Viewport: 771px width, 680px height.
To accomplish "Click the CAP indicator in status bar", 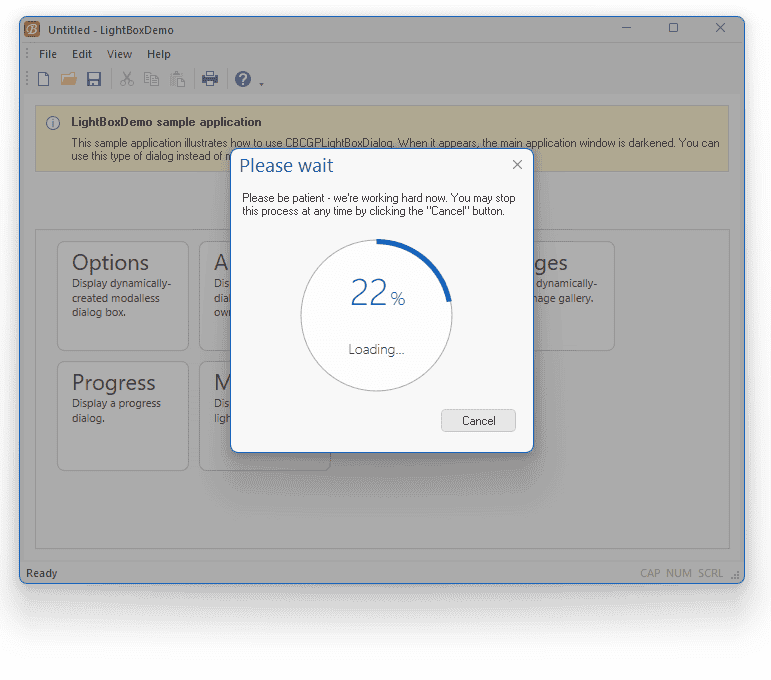I will pos(650,573).
